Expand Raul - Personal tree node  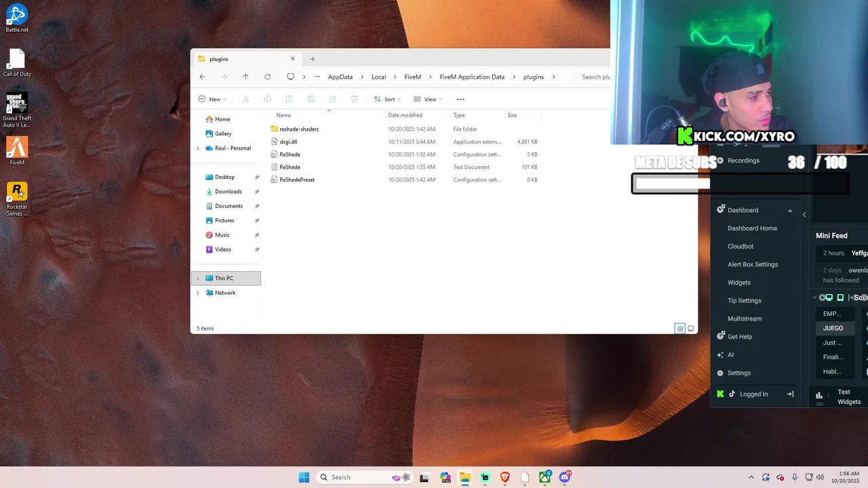pos(197,148)
